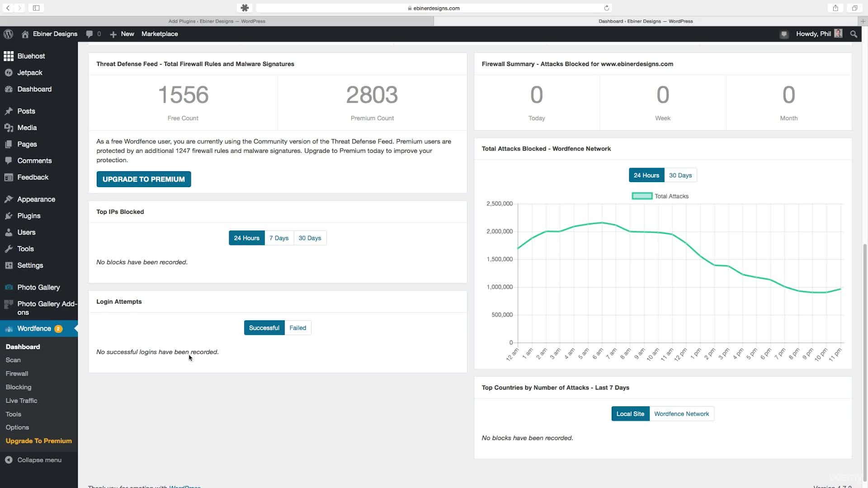Click the Media sidebar icon
Screen dimensions: 868x488
coord(9,128)
